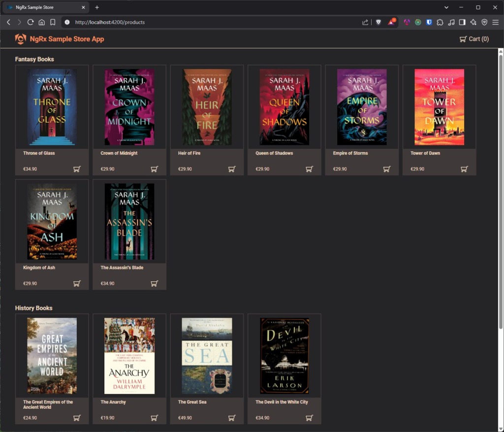504x432 pixels.
Task: Open Queen of Shadows cover image
Action: click(x=284, y=107)
